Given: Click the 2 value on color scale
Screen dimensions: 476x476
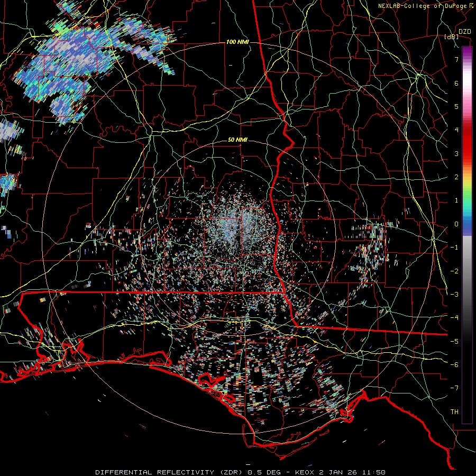Looking at the screenshot, I should (x=456, y=177).
